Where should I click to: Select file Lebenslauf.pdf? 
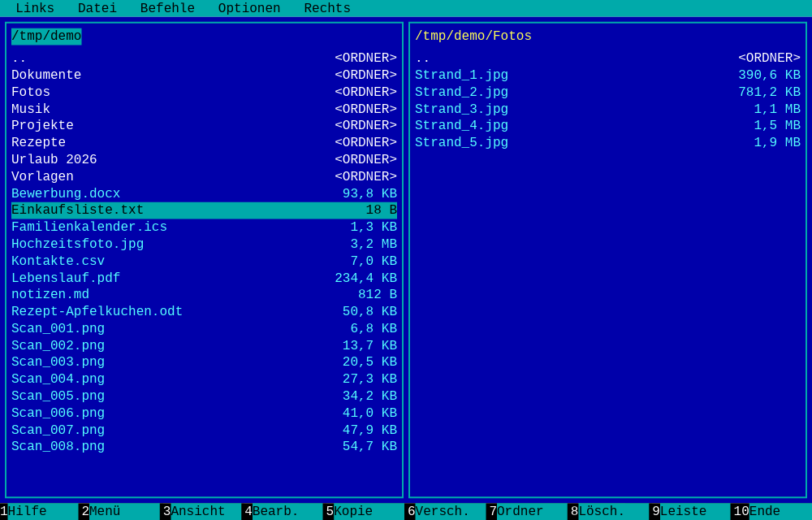click(204, 278)
